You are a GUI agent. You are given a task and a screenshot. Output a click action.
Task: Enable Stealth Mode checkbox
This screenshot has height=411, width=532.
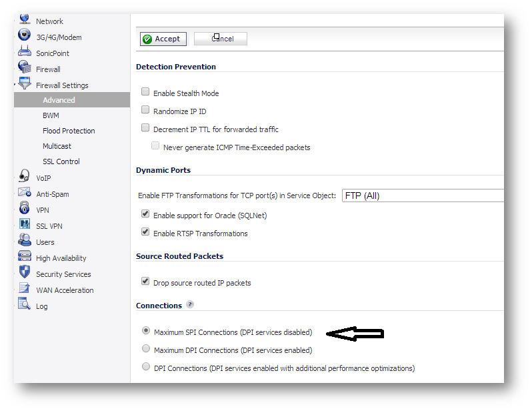click(x=145, y=91)
